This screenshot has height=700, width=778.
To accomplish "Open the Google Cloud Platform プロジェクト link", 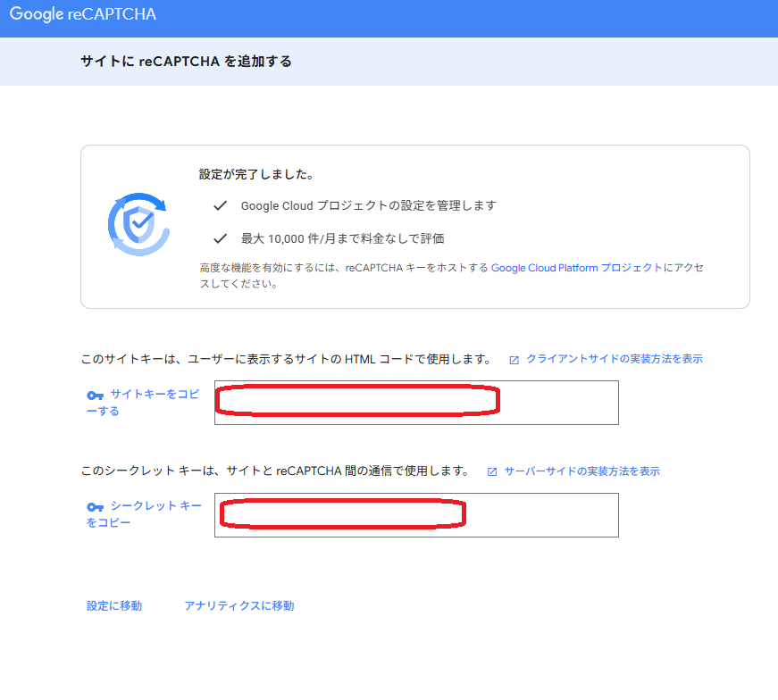I will (x=576, y=268).
